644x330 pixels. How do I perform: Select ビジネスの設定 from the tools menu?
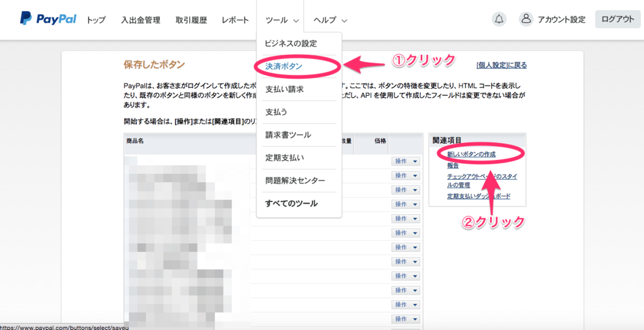pyautogui.click(x=291, y=43)
